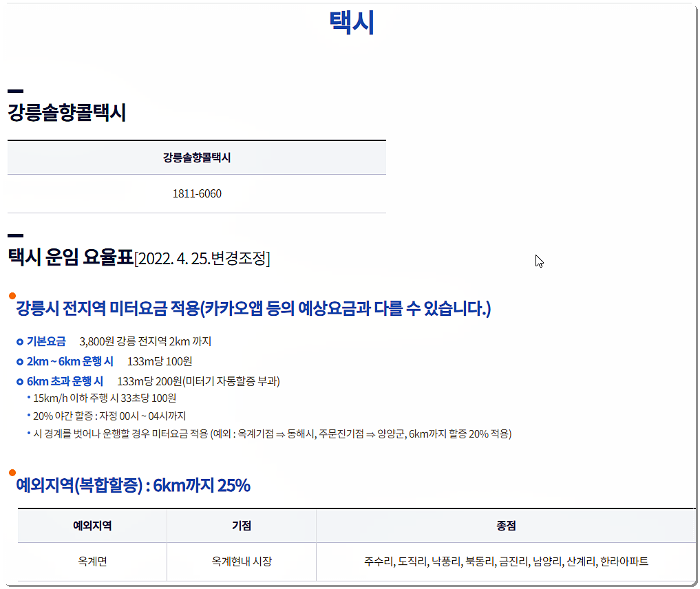Click the line 15km/h 이하 주행 시 33초당 100원
The height and width of the screenshot is (589, 700).
click(105, 398)
